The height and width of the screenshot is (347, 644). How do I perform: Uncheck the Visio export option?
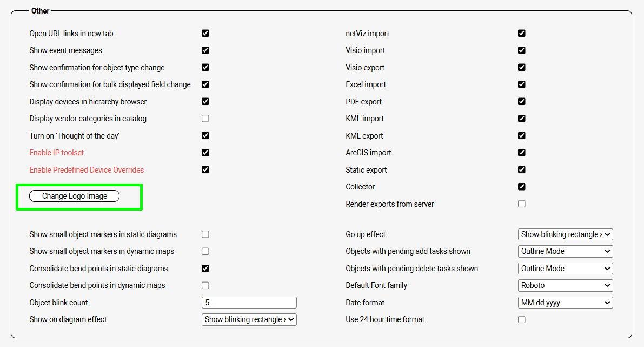522,67
